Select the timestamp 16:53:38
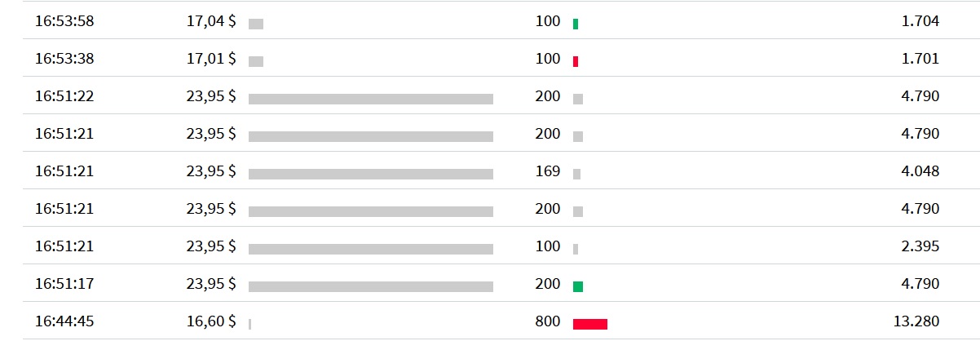 [64, 59]
